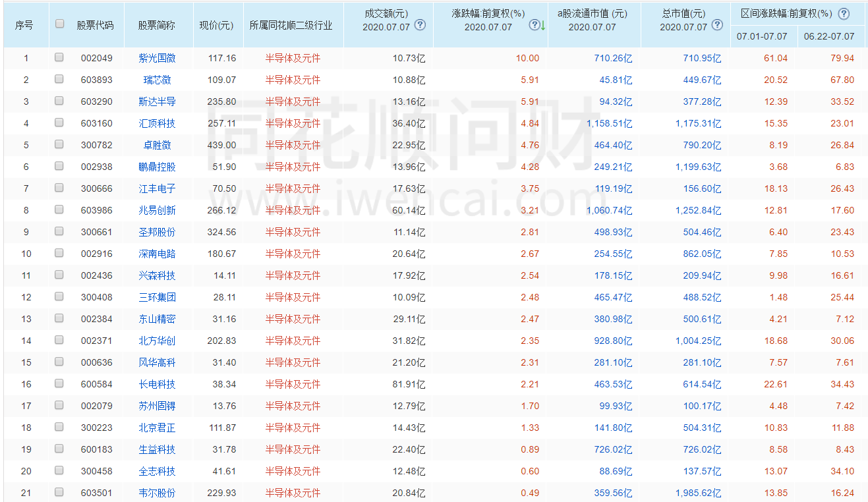This screenshot has height=502, width=868.
Task: Click circulating value 1,158.51亿
Action: click(610, 123)
